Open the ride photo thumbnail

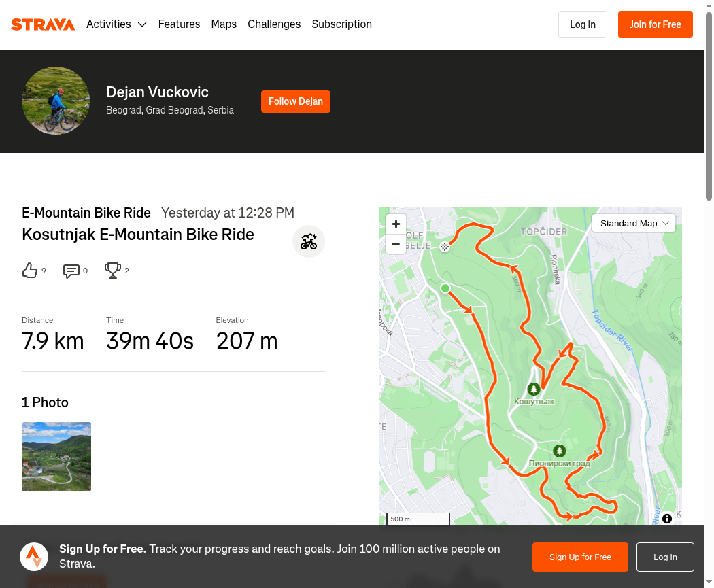tap(56, 457)
